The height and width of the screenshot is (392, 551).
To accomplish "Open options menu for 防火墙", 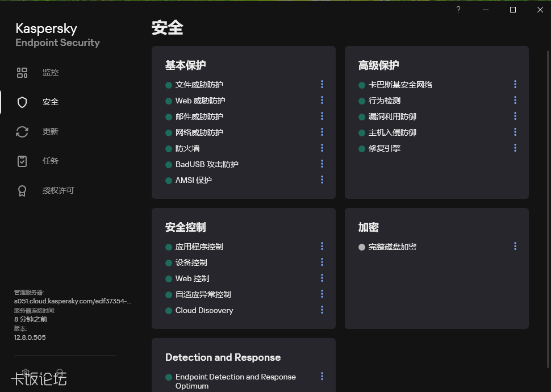I will [322, 148].
